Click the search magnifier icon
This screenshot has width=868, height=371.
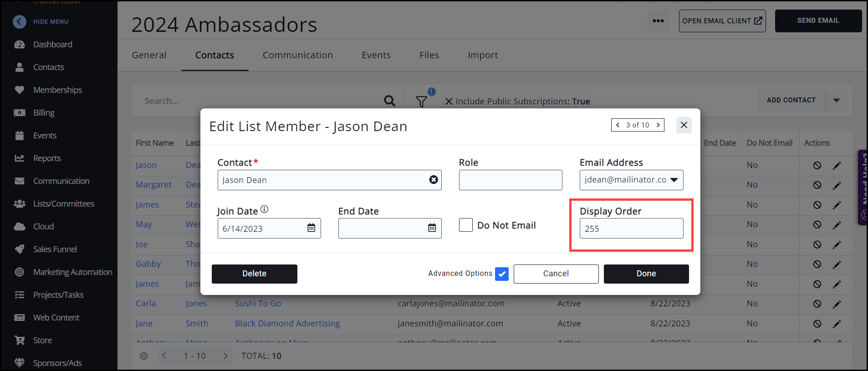tap(389, 101)
